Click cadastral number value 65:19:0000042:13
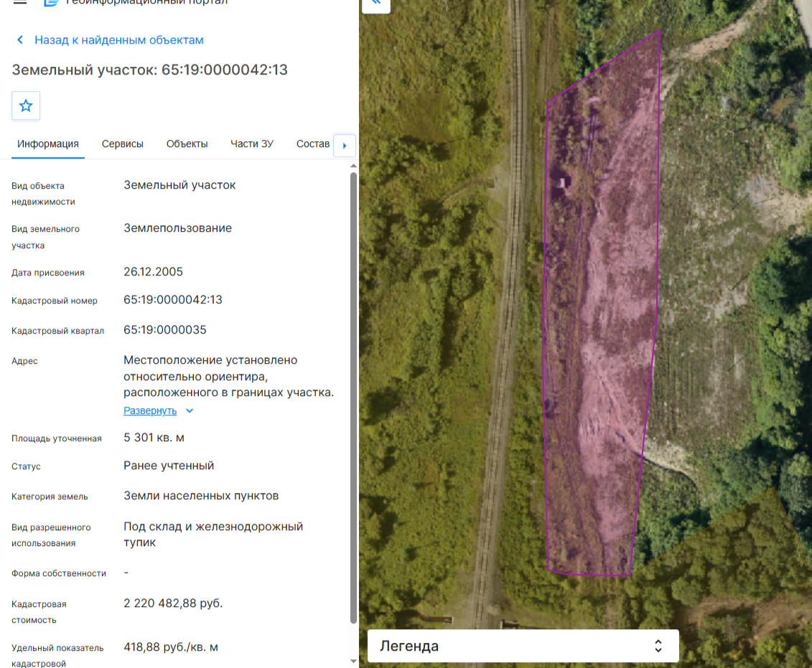The width and height of the screenshot is (812, 668). [x=173, y=300]
